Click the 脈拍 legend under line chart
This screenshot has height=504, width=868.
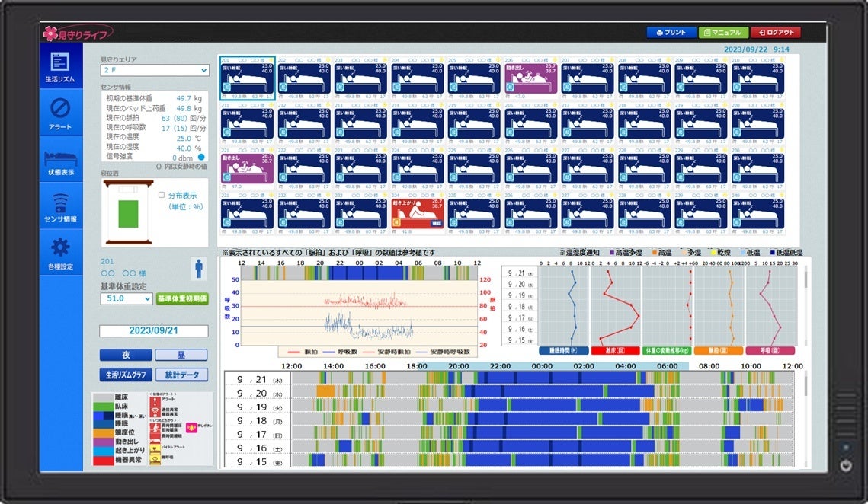tap(303, 351)
